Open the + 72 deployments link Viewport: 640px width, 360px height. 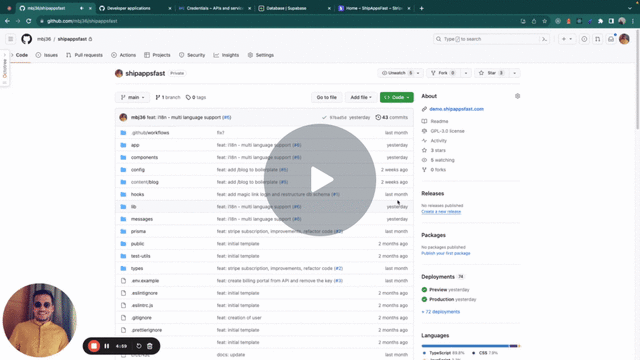click(440, 312)
